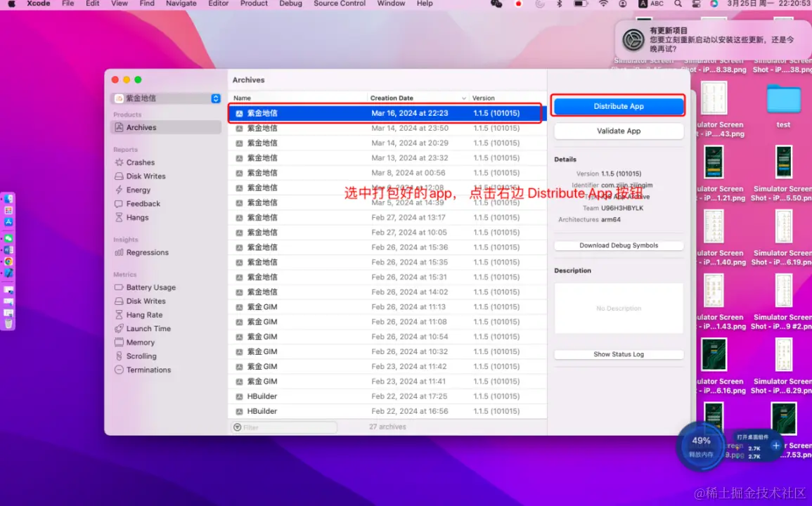
Task: Open the Xcode menu
Action: (39, 4)
